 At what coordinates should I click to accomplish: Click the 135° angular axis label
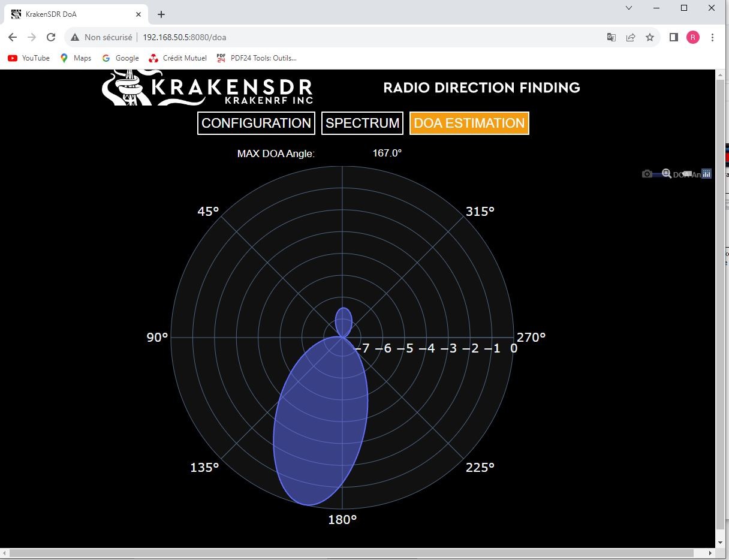(204, 467)
